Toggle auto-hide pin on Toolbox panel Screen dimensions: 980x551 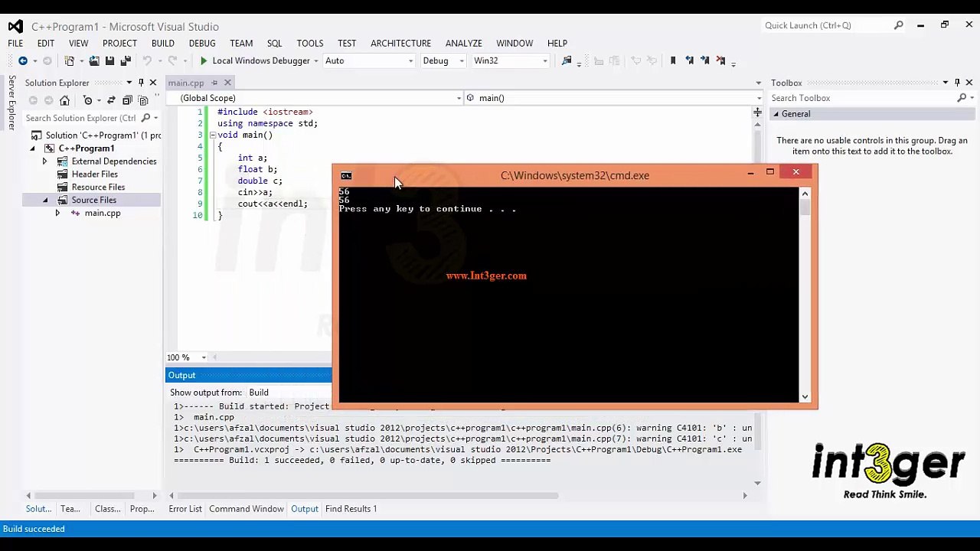coord(957,83)
